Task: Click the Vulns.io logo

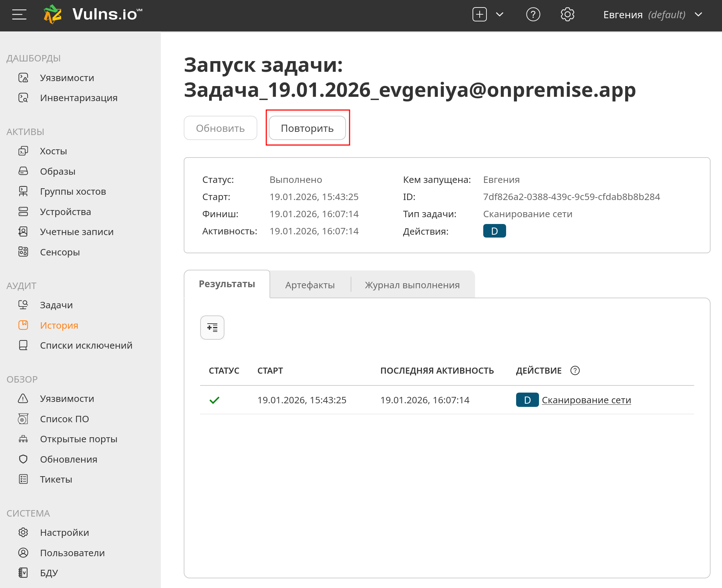Action: (93, 15)
